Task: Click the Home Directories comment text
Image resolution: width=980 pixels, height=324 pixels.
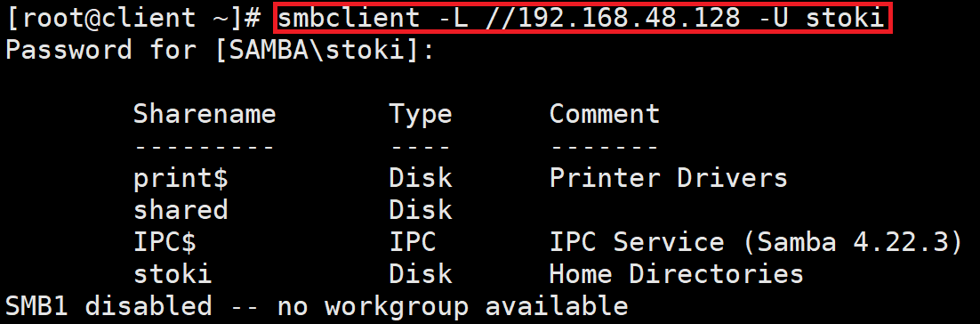Action: [676, 274]
